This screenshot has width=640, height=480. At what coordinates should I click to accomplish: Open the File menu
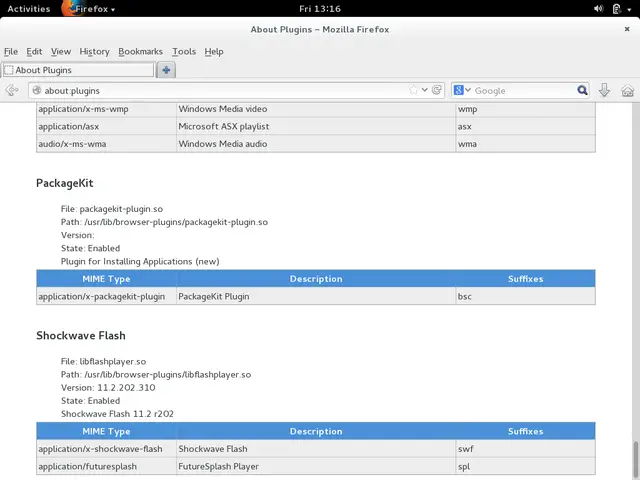click(x=11, y=51)
